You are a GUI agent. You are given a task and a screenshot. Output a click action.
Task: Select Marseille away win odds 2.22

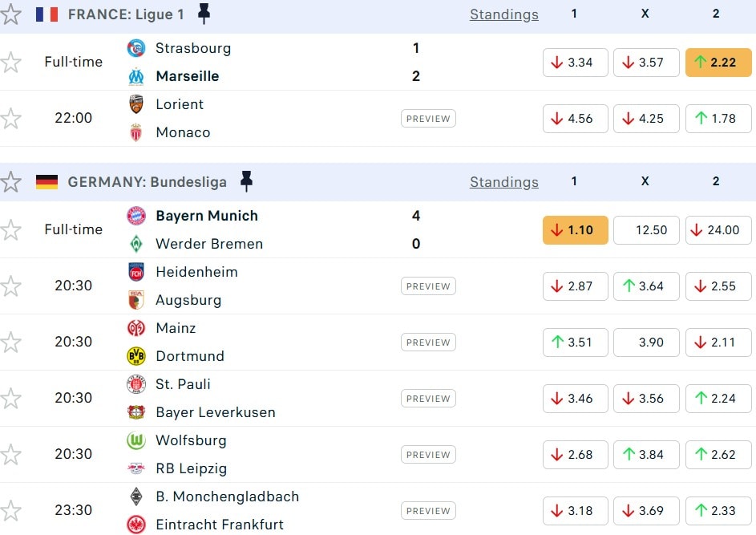[716, 63]
